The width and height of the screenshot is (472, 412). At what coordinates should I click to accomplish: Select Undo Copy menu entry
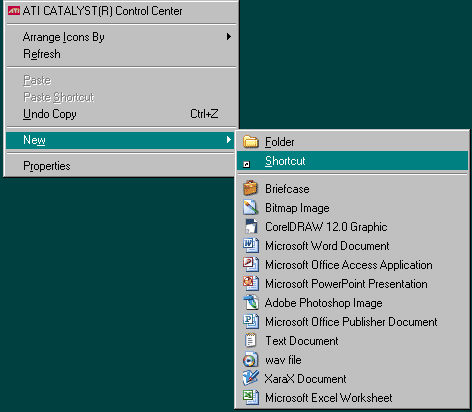click(x=121, y=114)
